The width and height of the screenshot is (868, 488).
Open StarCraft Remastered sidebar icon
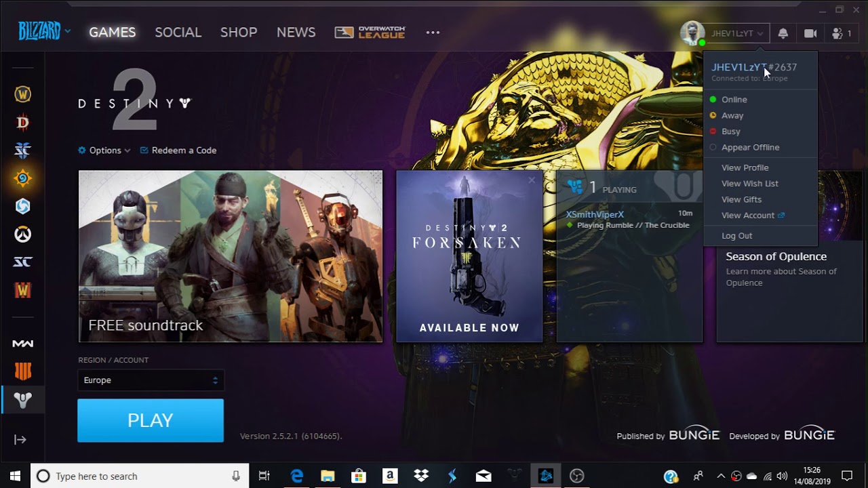(x=22, y=262)
